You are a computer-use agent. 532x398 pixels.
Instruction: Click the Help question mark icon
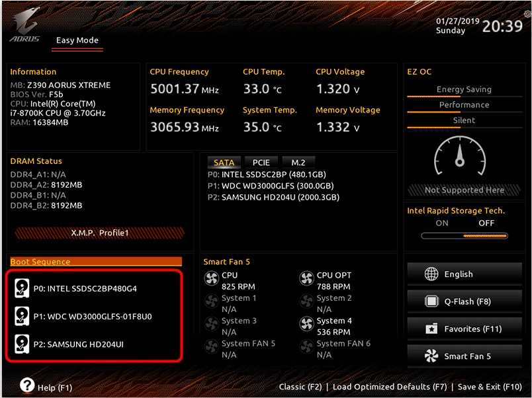point(27,385)
